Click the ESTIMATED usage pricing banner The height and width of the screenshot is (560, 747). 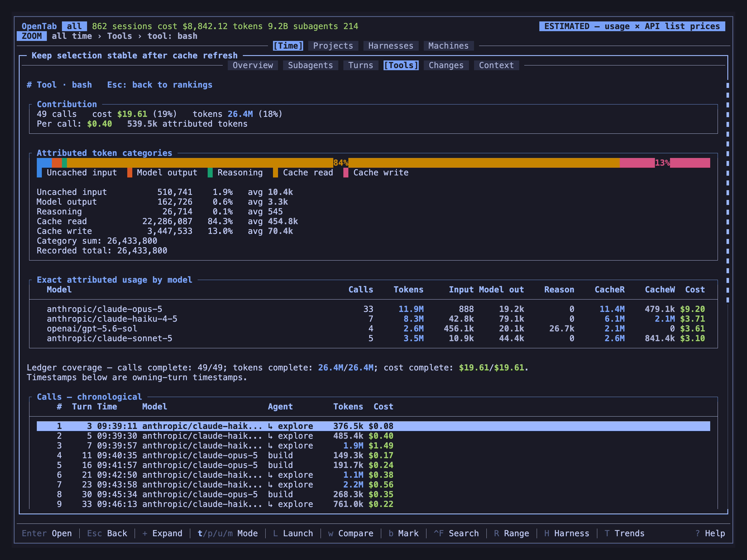click(x=632, y=26)
